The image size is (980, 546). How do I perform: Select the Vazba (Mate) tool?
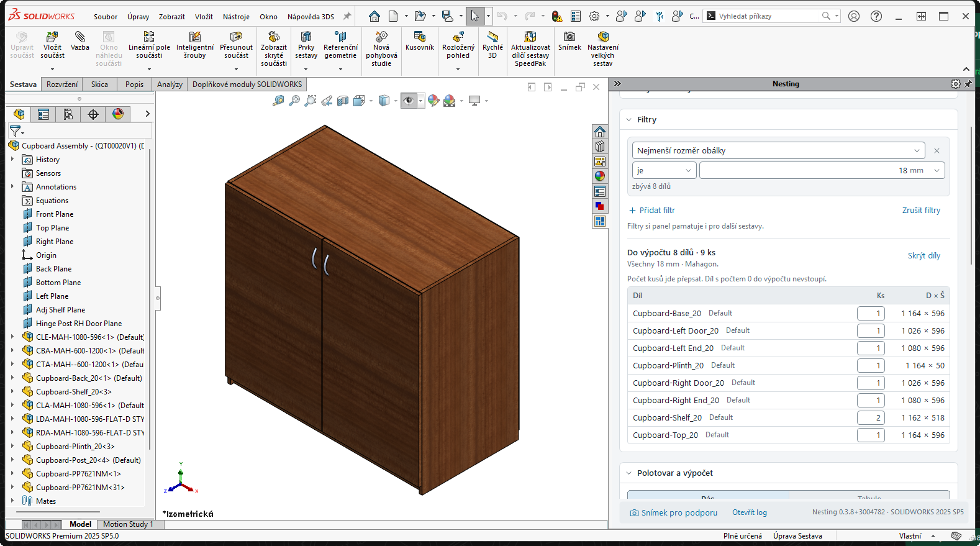pyautogui.click(x=80, y=42)
